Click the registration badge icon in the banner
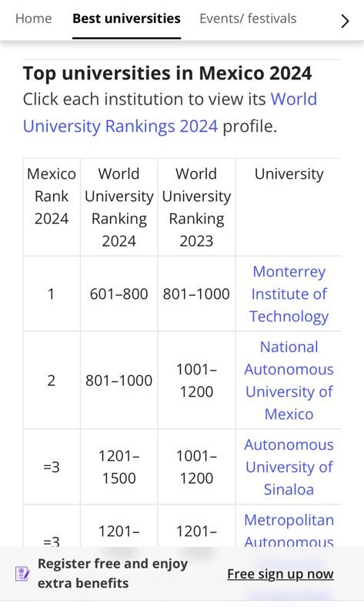 [22, 573]
